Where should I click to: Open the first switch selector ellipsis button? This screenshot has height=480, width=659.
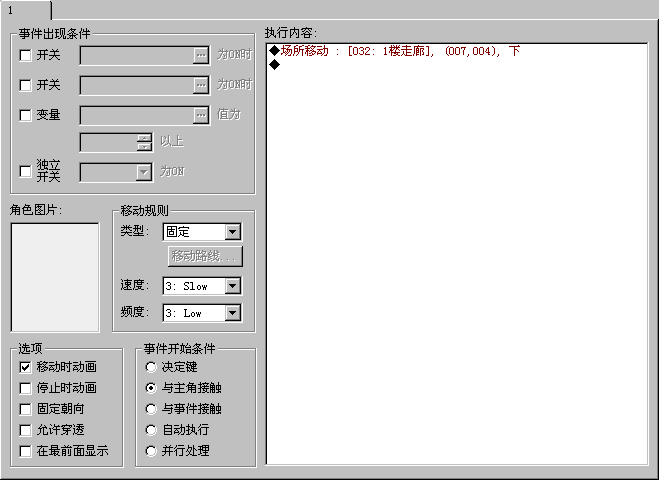pyautogui.click(x=201, y=55)
